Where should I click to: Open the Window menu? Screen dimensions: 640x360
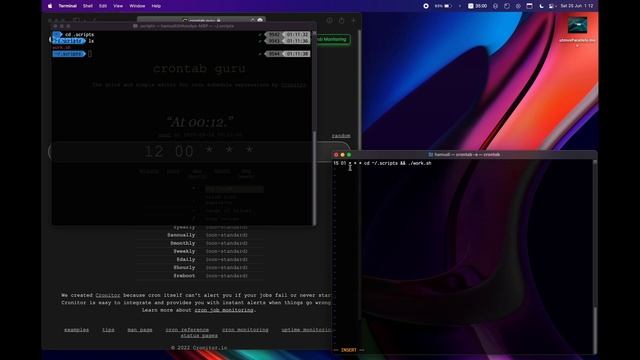pos(137,6)
